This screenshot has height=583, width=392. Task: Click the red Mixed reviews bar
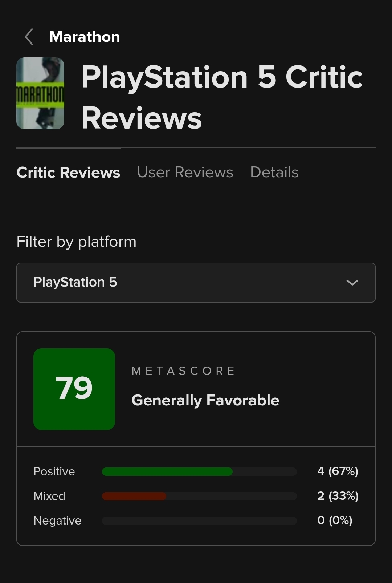134,496
